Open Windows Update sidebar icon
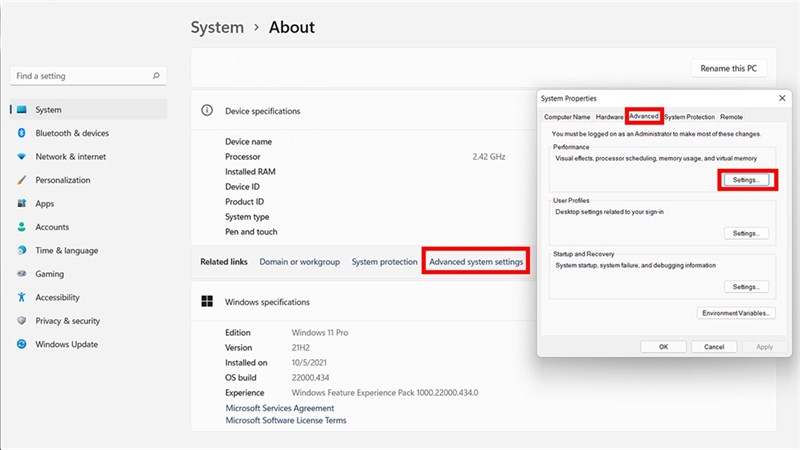Viewport: 800px width, 450px height. coord(21,344)
